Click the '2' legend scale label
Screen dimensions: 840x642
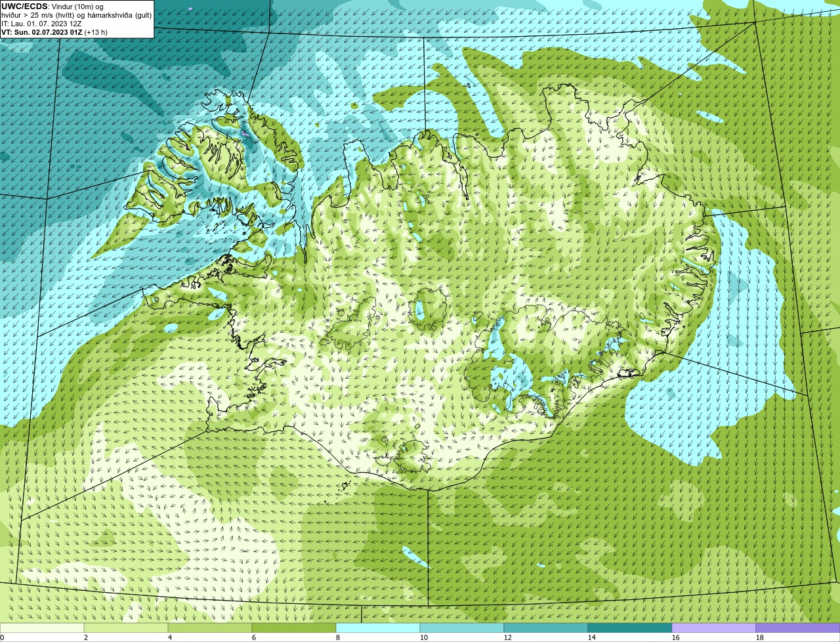click(86, 637)
